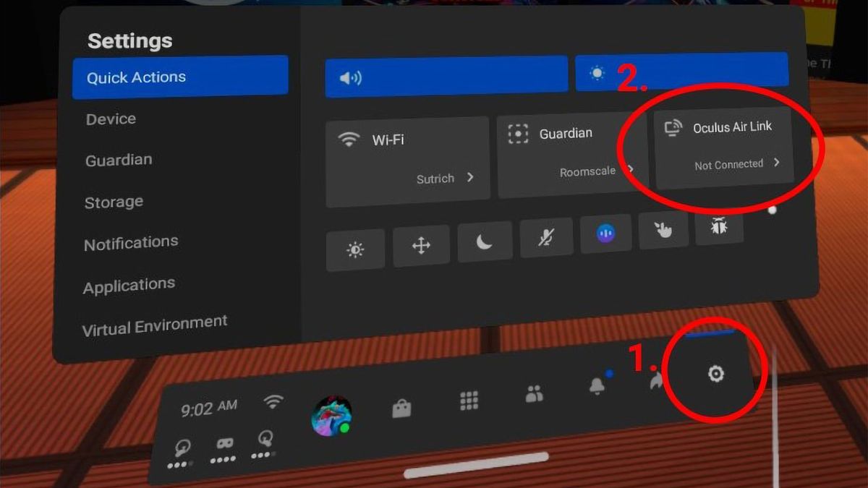
Task: Switch to the Device settings section
Action: [x=110, y=119]
